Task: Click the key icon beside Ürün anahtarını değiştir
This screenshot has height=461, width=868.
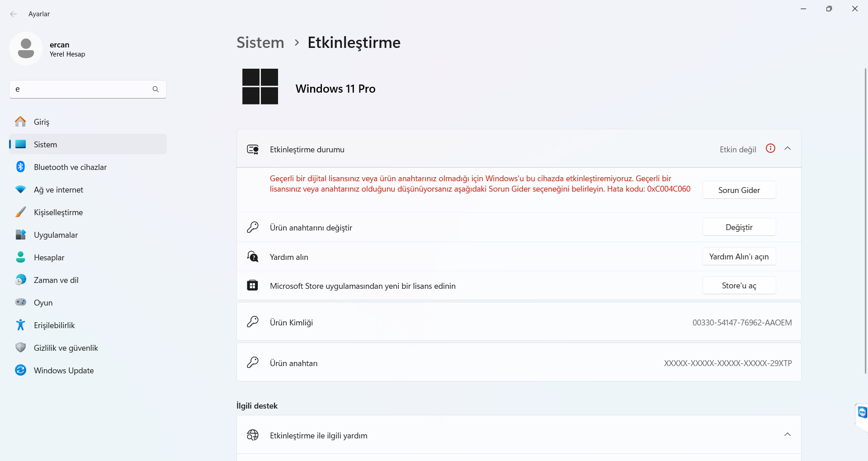Action: click(253, 227)
